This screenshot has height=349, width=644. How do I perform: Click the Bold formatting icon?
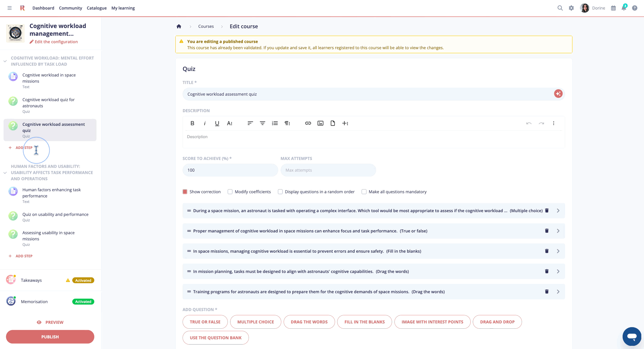pyautogui.click(x=192, y=123)
